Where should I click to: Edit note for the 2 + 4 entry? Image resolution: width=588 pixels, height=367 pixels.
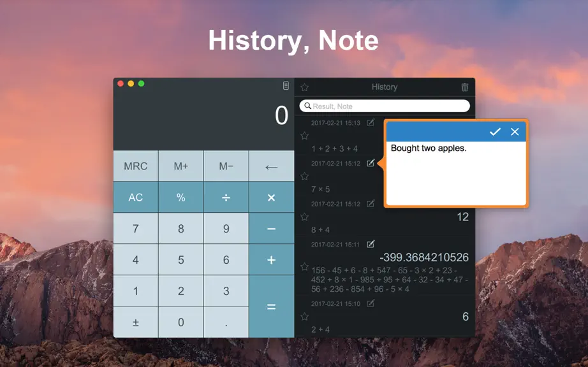point(371,303)
